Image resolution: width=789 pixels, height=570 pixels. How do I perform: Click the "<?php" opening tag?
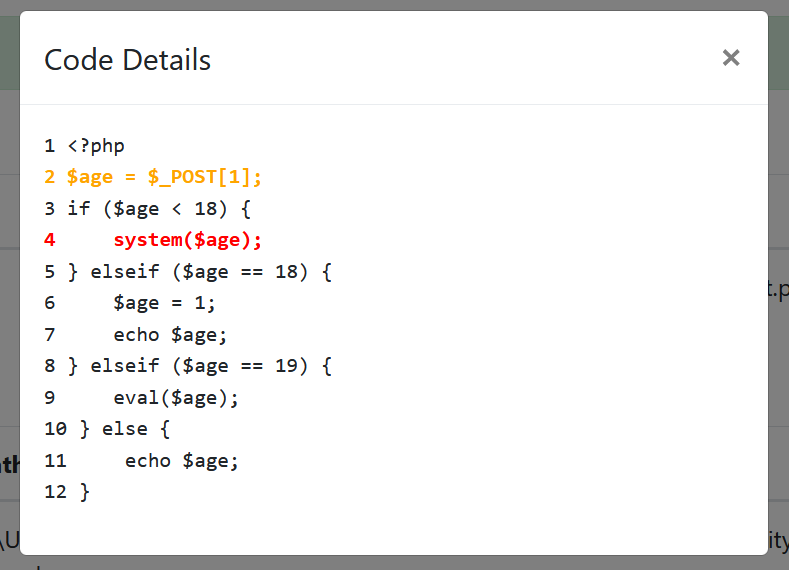pos(96,146)
